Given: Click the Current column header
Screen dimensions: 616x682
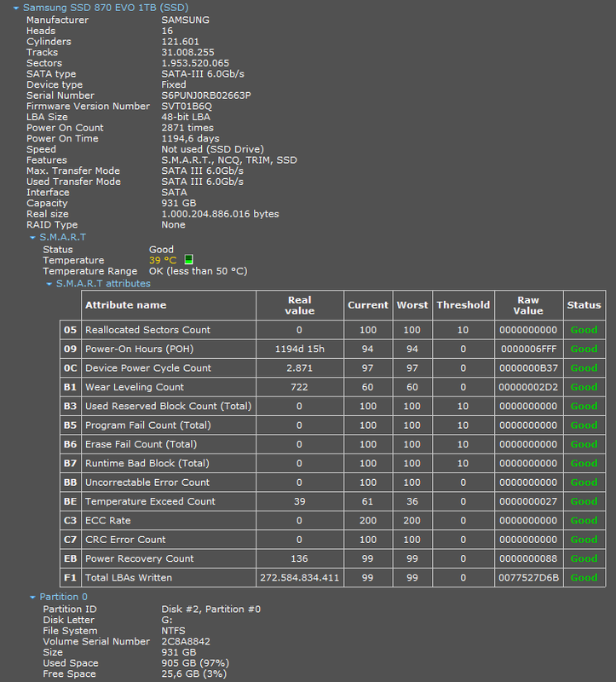Looking at the screenshot, I should click(368, 305).
